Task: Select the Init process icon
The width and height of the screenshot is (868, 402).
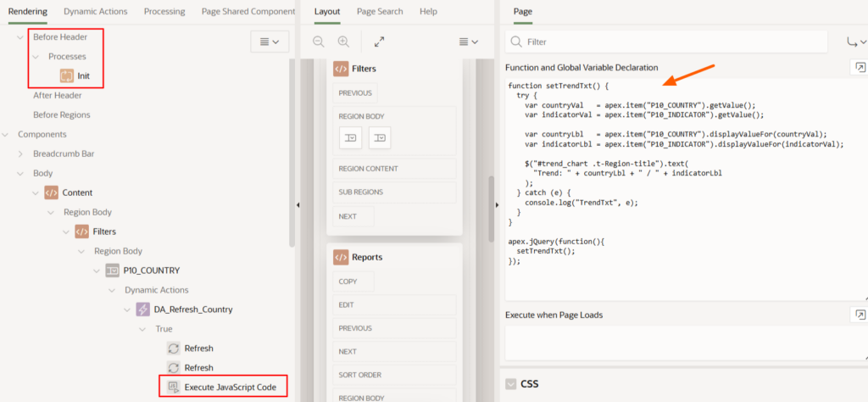Action: point(67,76)
